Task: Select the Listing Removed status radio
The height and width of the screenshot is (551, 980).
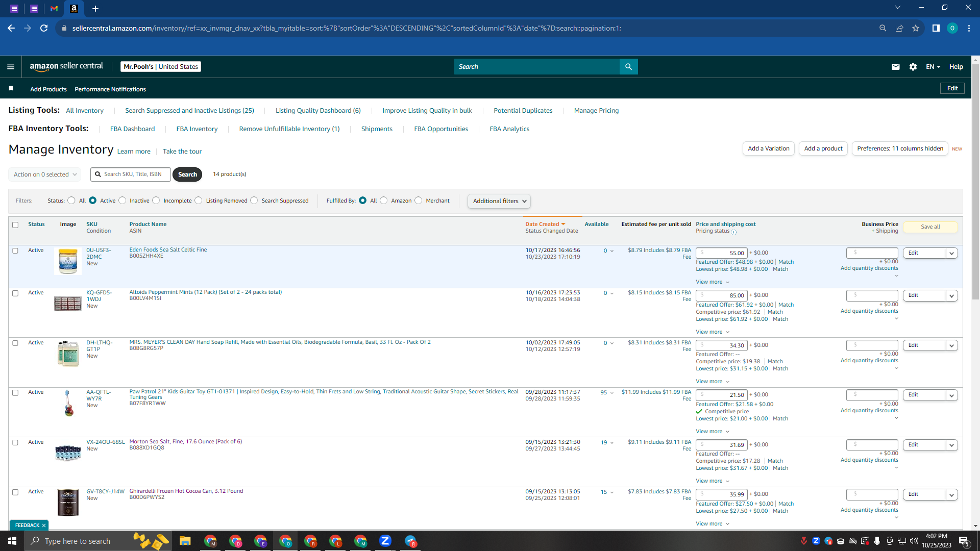Action: point(199,201)
